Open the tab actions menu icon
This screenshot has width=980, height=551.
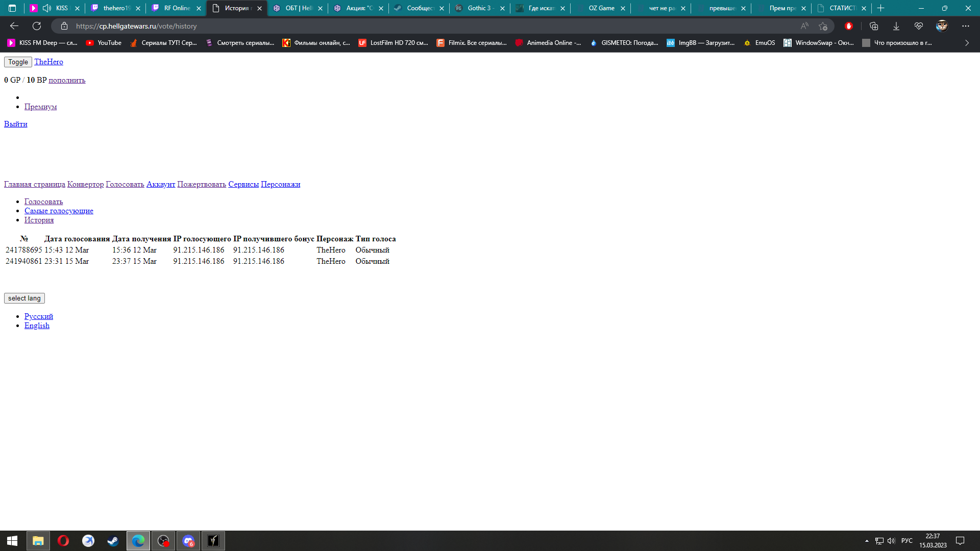(12, 8)
